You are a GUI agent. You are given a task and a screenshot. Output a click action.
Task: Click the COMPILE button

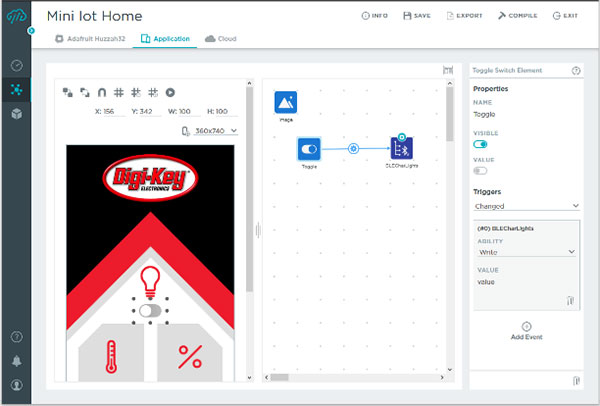(517, 16)
